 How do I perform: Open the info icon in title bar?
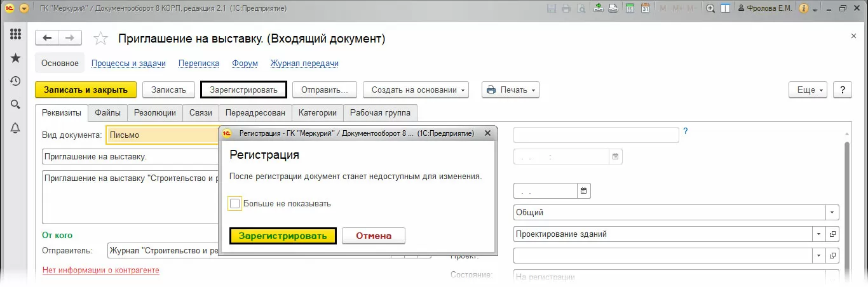pos(803,9)
